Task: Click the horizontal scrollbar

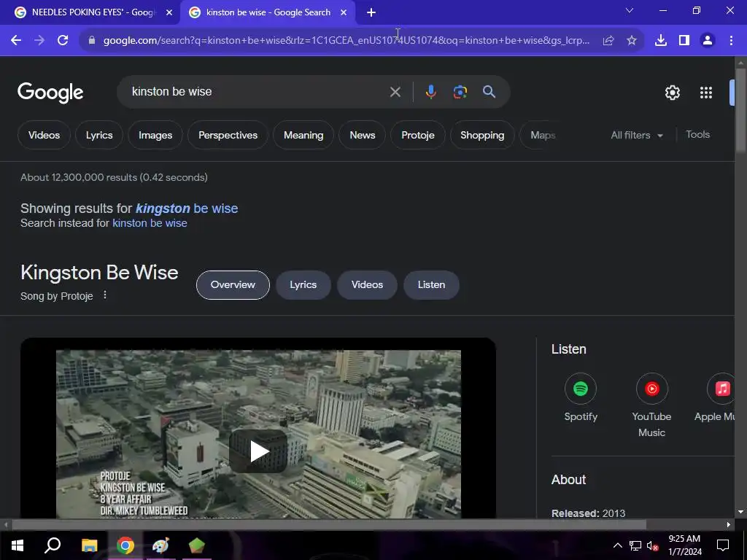Action: tap(329, 525)
